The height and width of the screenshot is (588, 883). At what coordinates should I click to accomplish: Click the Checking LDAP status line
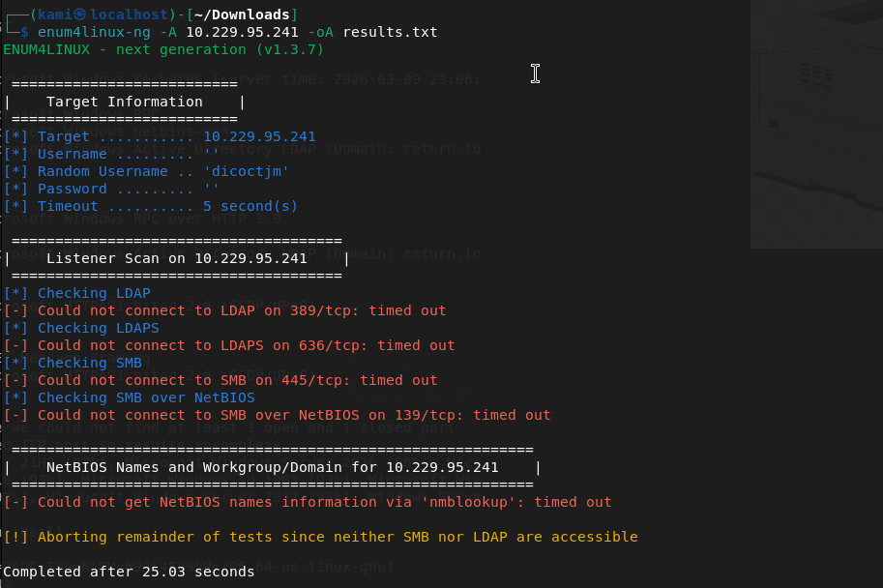[x=94, y=293]
